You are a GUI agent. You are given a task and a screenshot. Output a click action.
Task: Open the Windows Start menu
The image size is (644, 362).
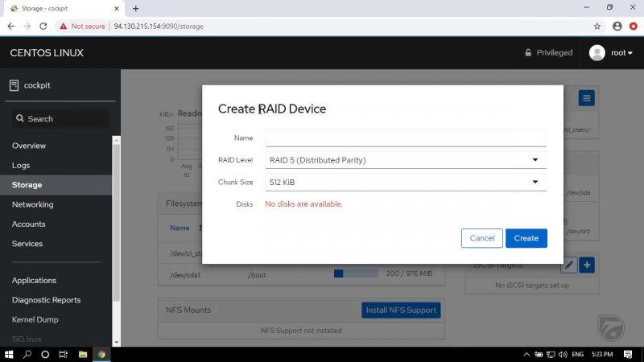click(x=9, y=354)
